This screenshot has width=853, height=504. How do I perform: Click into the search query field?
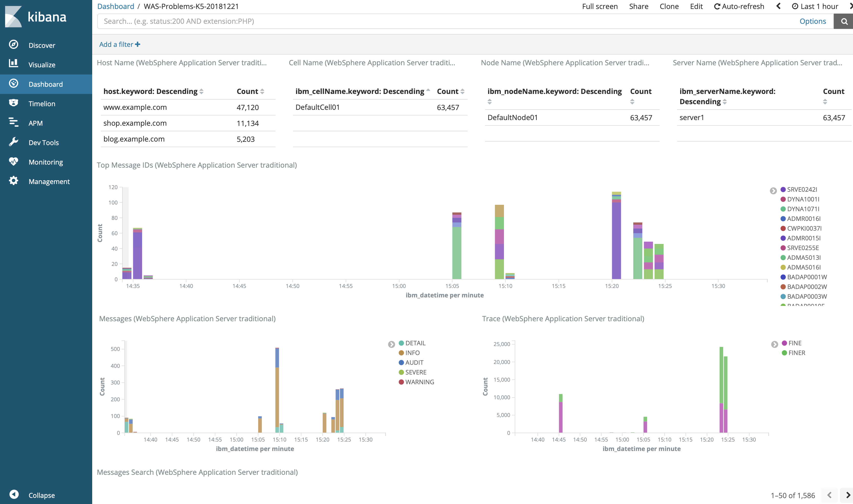click(x=442, y=22)
